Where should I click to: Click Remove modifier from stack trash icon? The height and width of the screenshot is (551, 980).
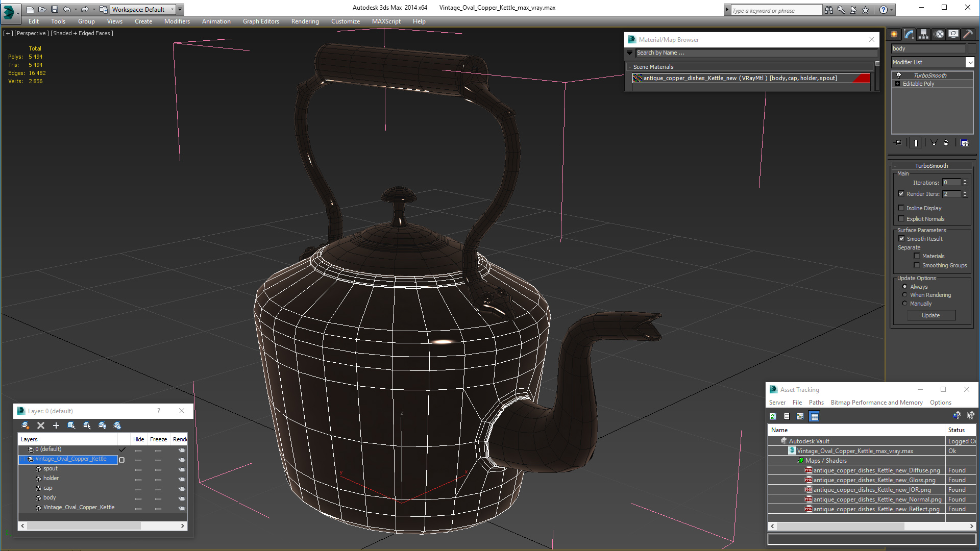coord(946,143)
